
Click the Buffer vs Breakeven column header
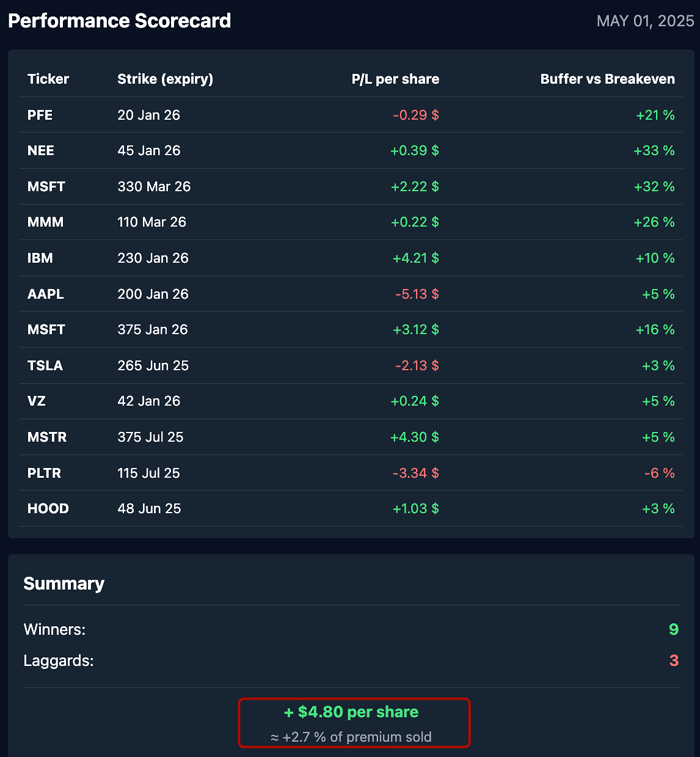pyautogui.click(x=608, y=79)
